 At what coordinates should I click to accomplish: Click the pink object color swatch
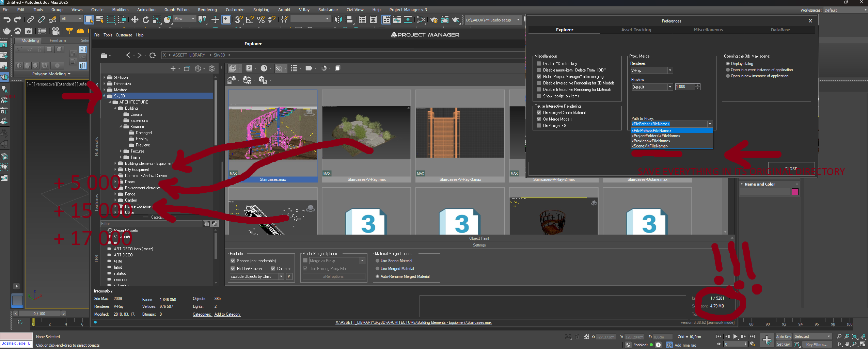click(795, 191)
